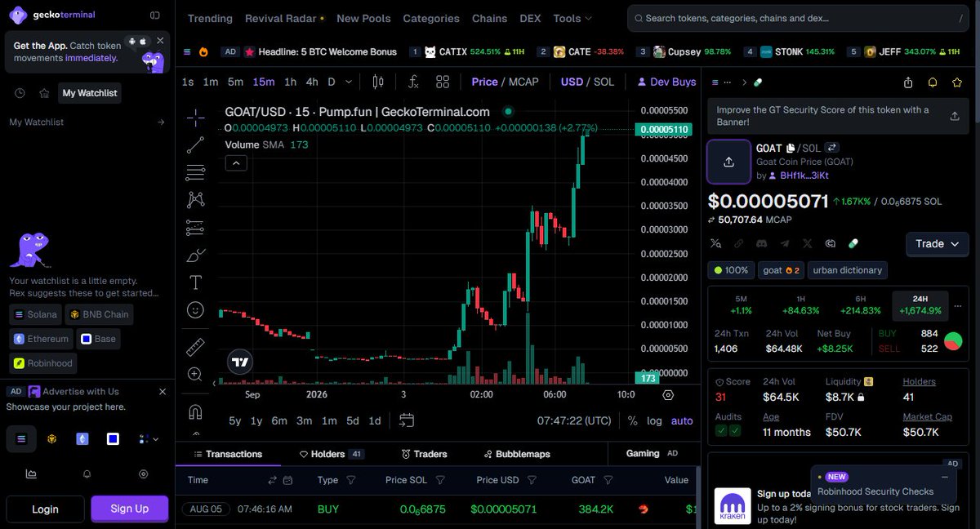Screen dimensions: 980x529
Task: Click the token search field
Action: pos(799,18)
